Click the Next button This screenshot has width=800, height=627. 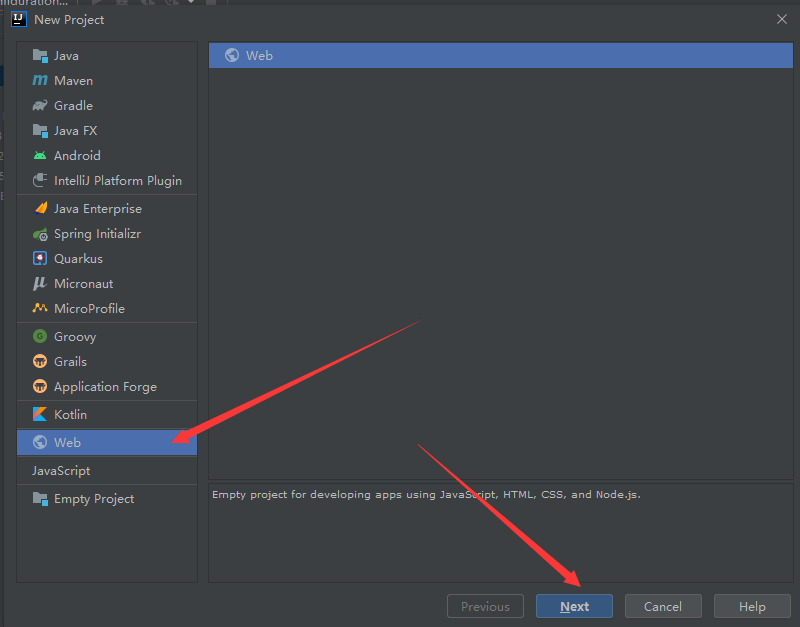574,606
